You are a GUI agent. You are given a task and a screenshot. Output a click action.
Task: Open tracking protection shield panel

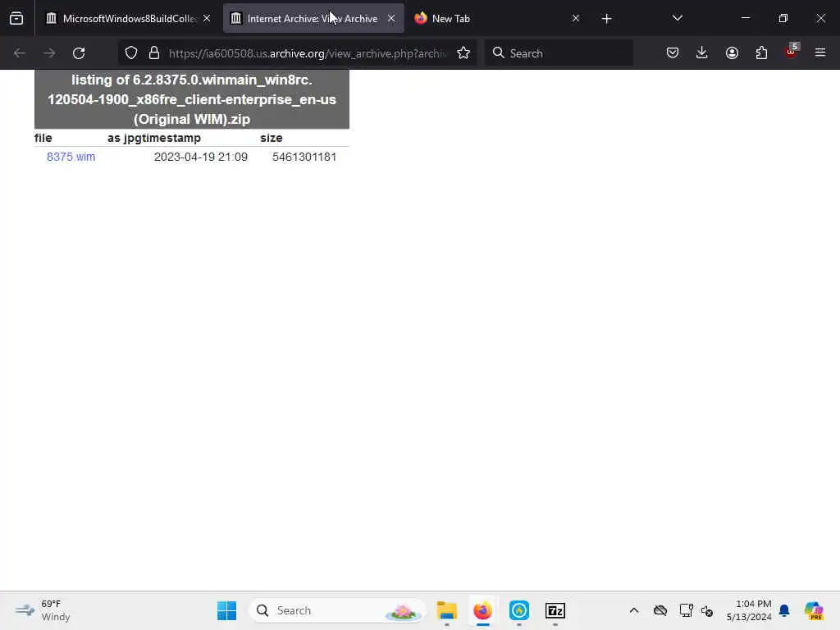pyautogui.click(x=131, y=53)
